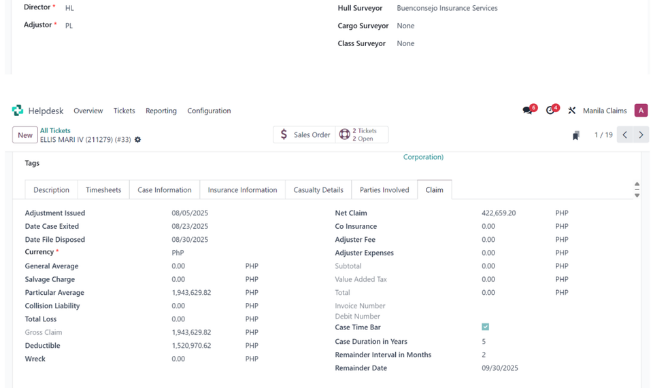Click the Remainder Date 09/30/2025
The height and width of the screenshot is (388, 653).
pyautogui.click(x=500, y=368)
